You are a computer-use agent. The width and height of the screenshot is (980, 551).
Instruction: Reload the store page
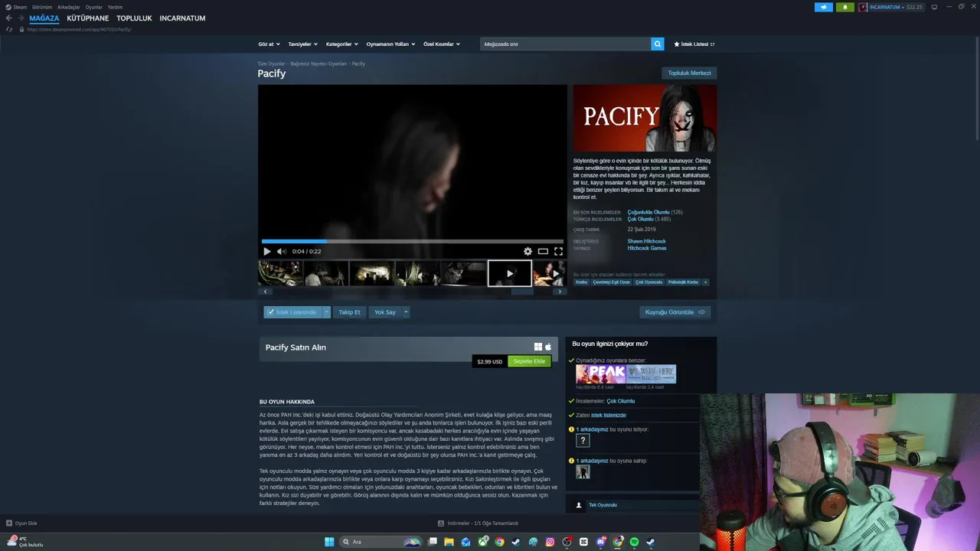(x=9, y=29)
